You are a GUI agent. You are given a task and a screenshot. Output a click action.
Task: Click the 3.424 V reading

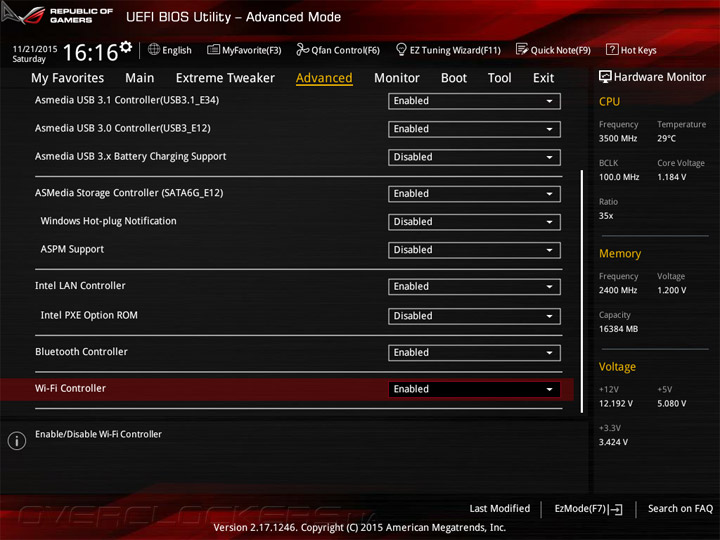(x=613, y=442)
